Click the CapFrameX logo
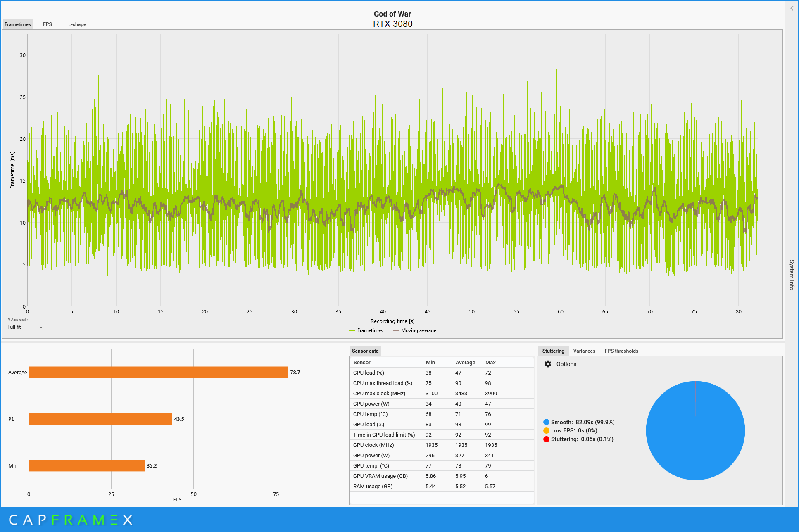This screenshot has height=532, width=799. (70, 520)
